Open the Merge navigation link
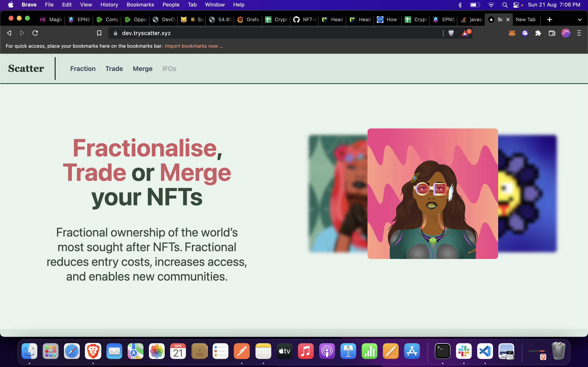 [x=143, y=69]
